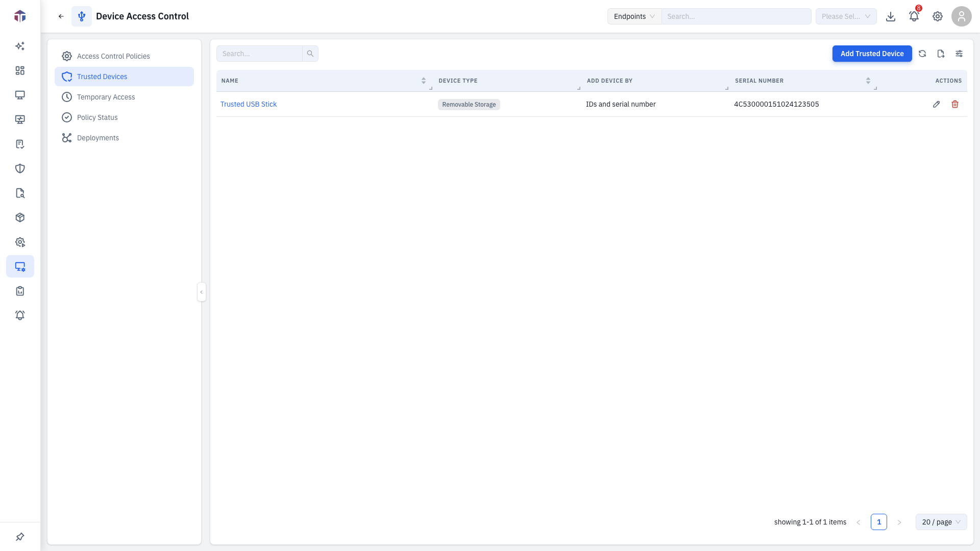Go to next page arrow

tap(899, 522)
